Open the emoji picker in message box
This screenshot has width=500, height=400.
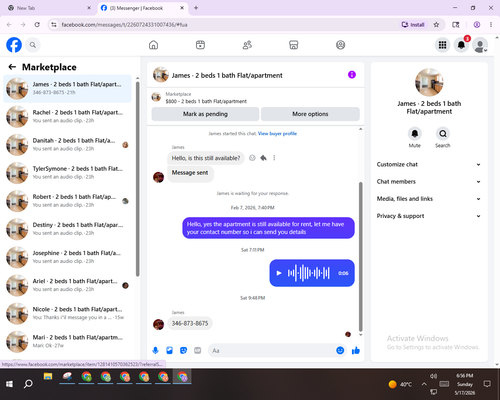point(340,350)
